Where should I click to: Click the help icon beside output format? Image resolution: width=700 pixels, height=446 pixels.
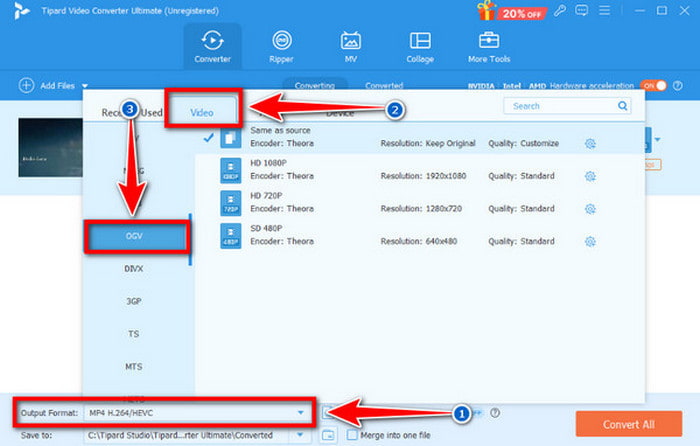point(495,413)
